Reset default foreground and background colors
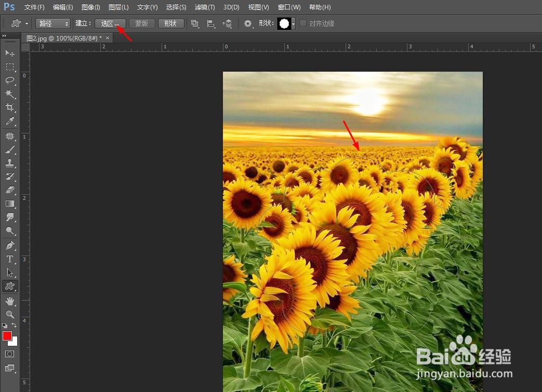 (x=5, y=325)
